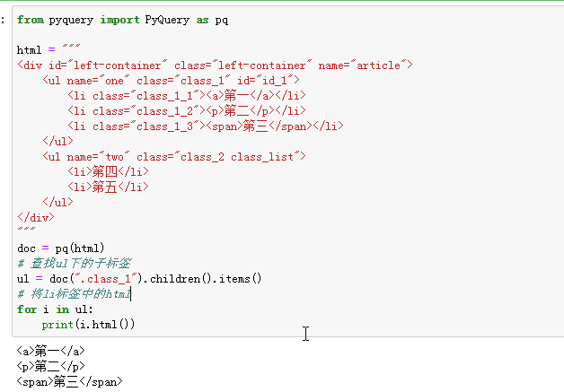Place cursor on the html triple-quote assignment line
564x392 pixels.
tap(48, 49)
